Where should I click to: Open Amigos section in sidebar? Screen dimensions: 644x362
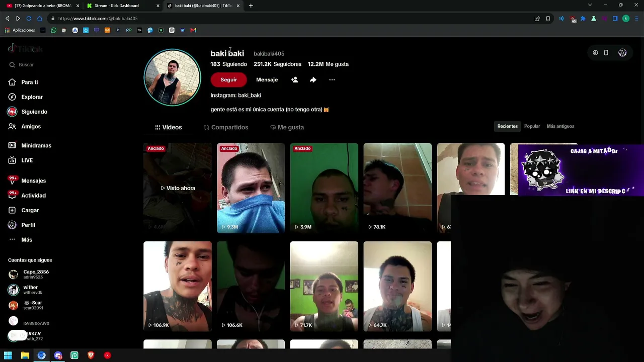tap(25, 127)
